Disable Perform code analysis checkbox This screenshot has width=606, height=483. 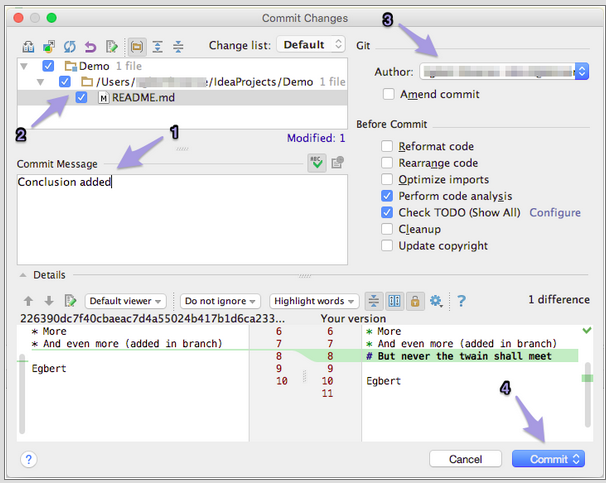pyautogui.click(x=387, y=196)
